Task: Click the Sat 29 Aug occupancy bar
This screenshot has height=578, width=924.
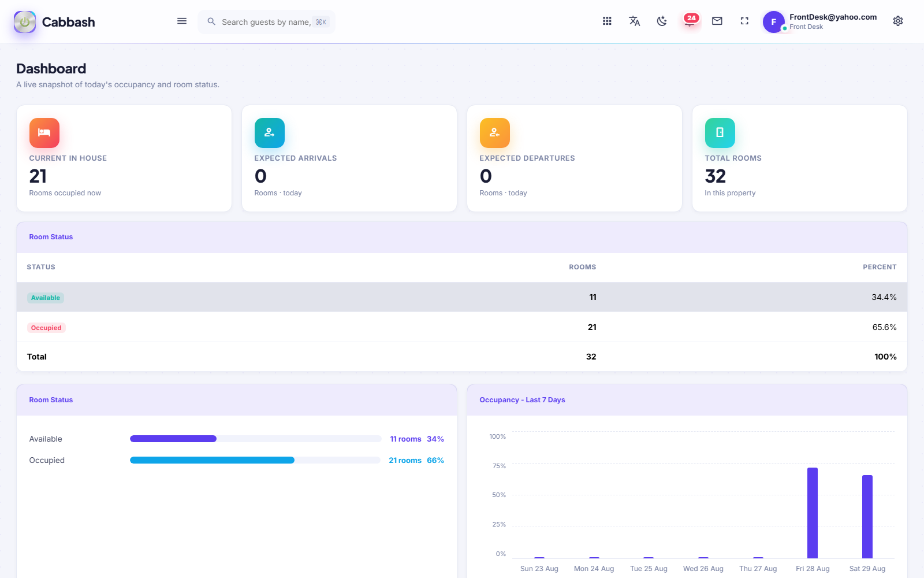Action: (x=867, y=517)
